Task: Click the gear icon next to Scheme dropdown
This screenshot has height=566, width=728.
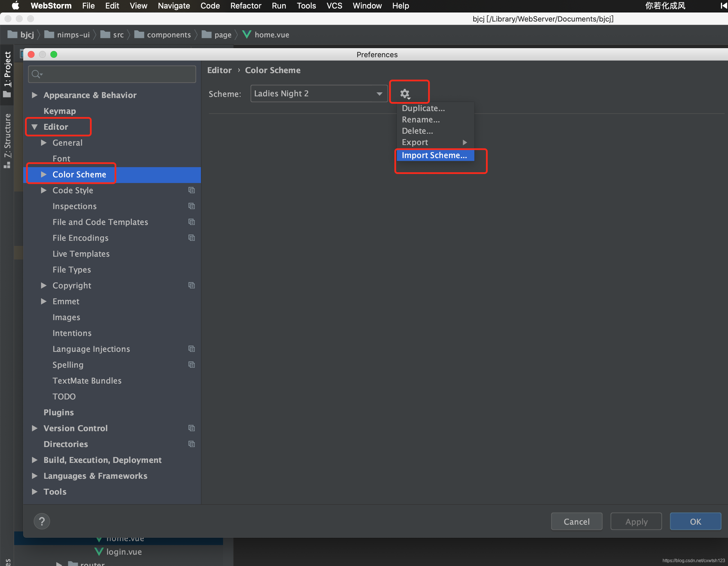Action: 405,94
